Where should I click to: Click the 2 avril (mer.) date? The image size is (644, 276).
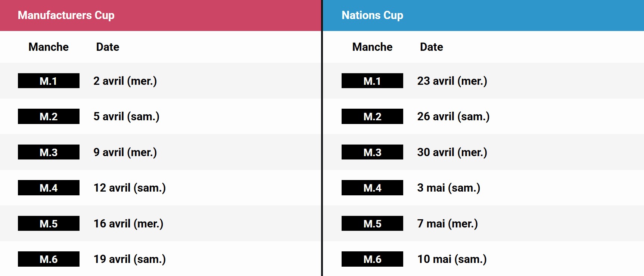click(x=125, y=81)
